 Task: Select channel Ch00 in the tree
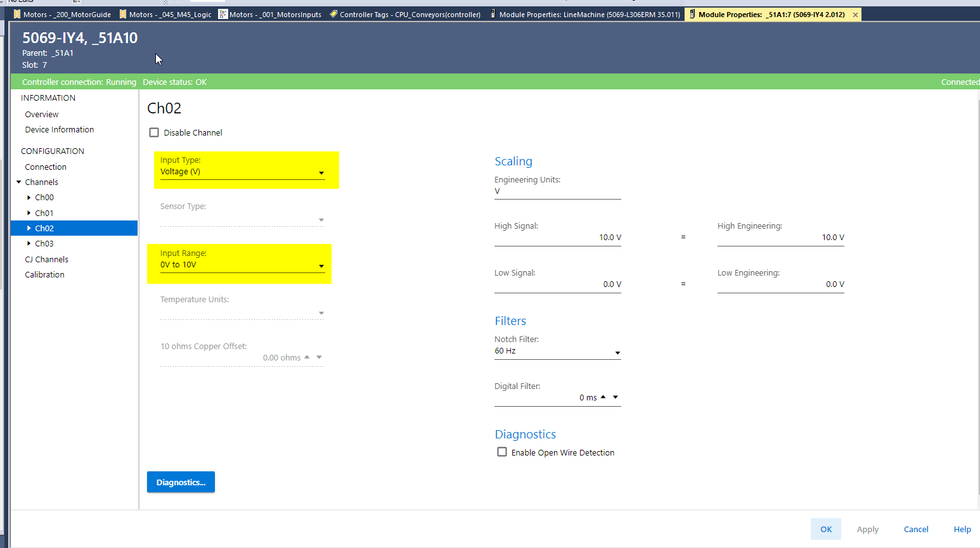[x=44, y=198]
